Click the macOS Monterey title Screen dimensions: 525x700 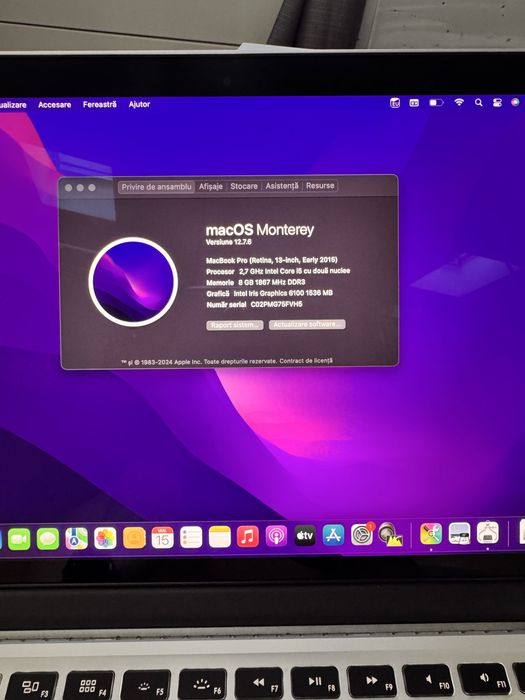(260, 230)
